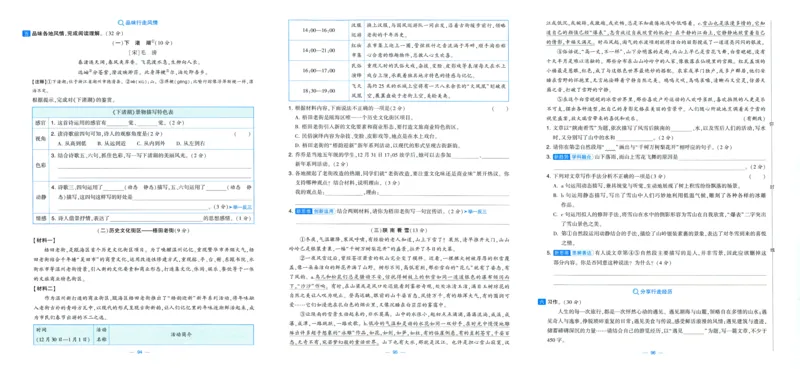Image resolution: width=800 pixels, height=369 pixels.
Task: Click the blue section badge before 习作
Action: coord(542,303)
